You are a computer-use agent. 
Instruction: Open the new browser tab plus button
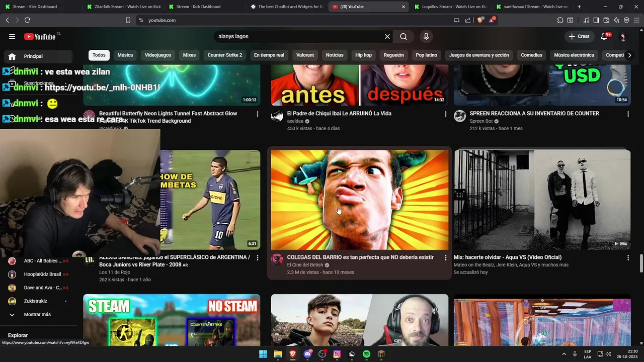coord(579,7)
